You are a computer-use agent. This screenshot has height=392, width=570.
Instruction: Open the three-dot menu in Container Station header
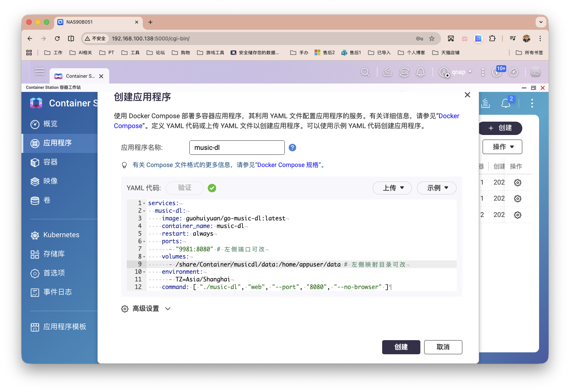[x=532, y=103]
